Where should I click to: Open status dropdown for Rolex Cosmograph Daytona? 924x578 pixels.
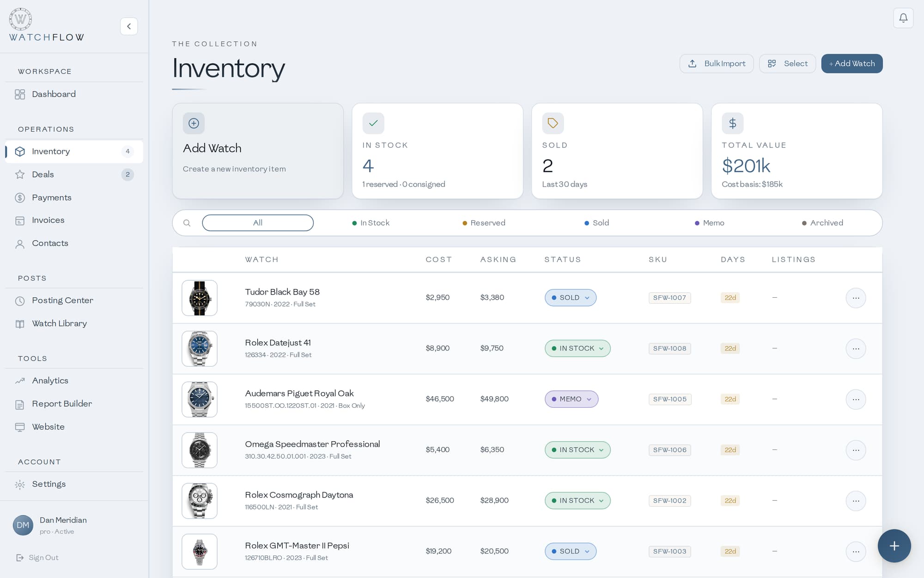point(577,501)
